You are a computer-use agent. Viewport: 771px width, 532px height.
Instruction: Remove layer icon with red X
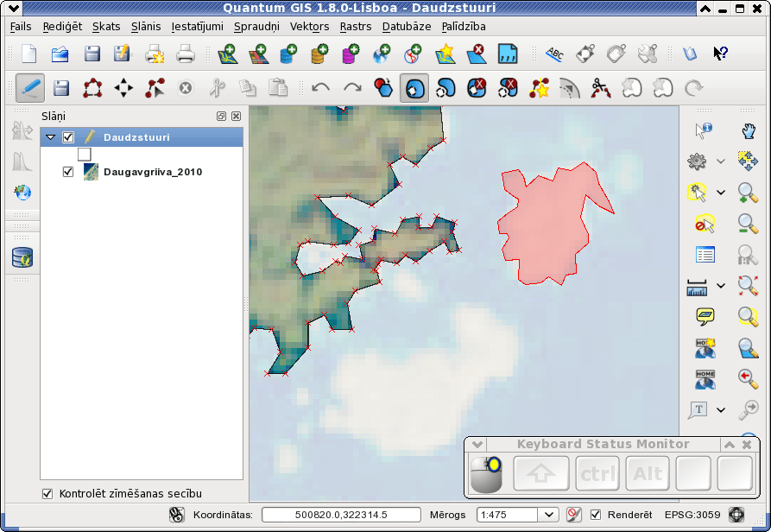pyautogui.click(x=476, y=54)
